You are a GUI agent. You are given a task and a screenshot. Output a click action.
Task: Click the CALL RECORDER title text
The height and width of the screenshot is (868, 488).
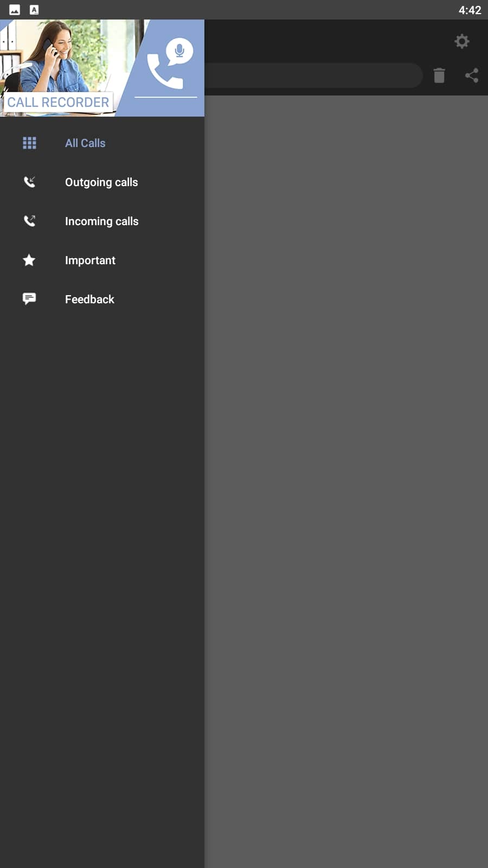pyautogui.click(x=58, y=103)
